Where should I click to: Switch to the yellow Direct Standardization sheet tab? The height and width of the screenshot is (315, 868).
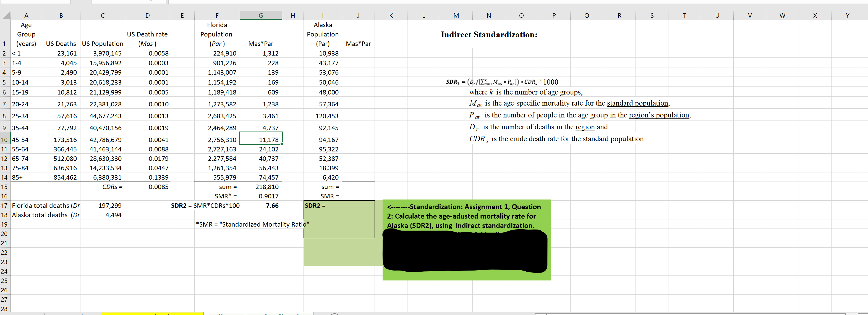pos(152,314)
